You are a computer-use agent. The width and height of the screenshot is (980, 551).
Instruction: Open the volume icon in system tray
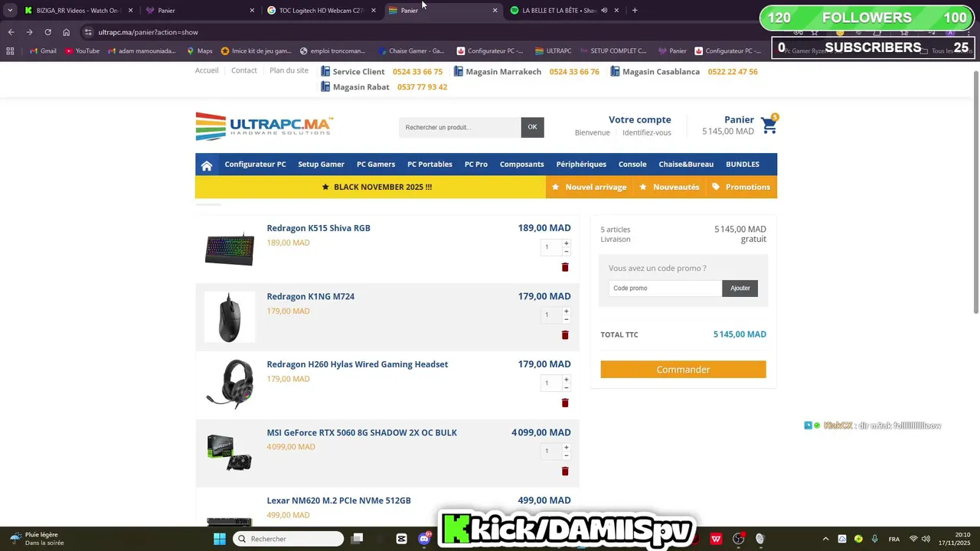(926, 539)
